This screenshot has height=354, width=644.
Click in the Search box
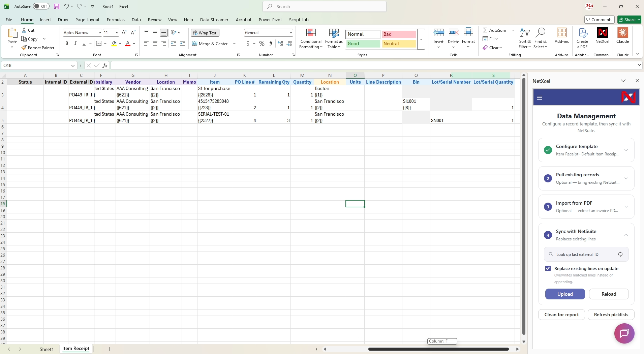coord(325,6)
